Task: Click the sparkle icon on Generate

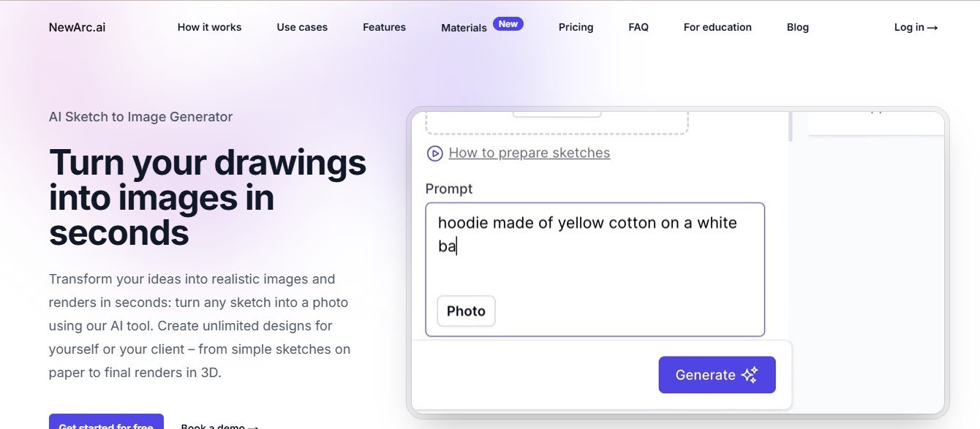Action: pos(750,375)
